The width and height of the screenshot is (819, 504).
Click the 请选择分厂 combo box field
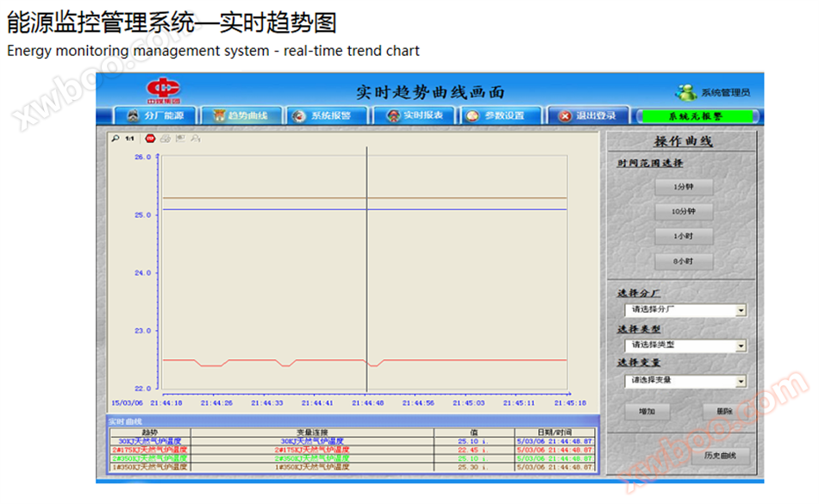[x=685, y=310]
